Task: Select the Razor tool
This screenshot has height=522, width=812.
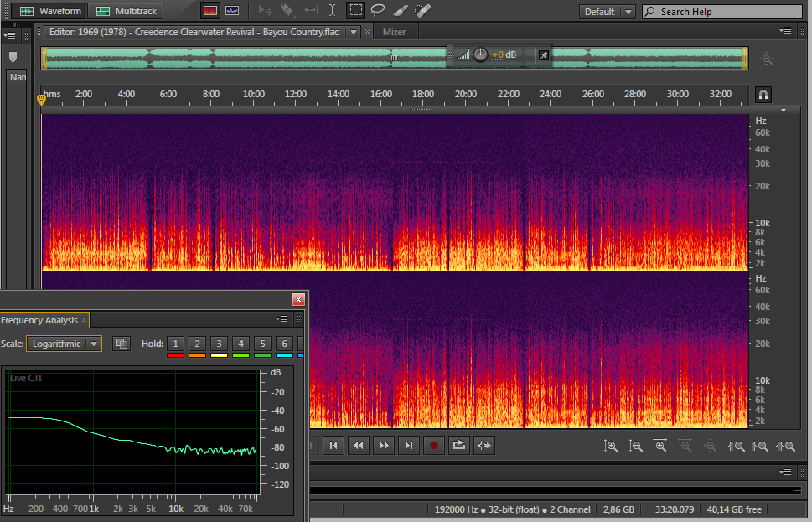Action: click(287, 10)
